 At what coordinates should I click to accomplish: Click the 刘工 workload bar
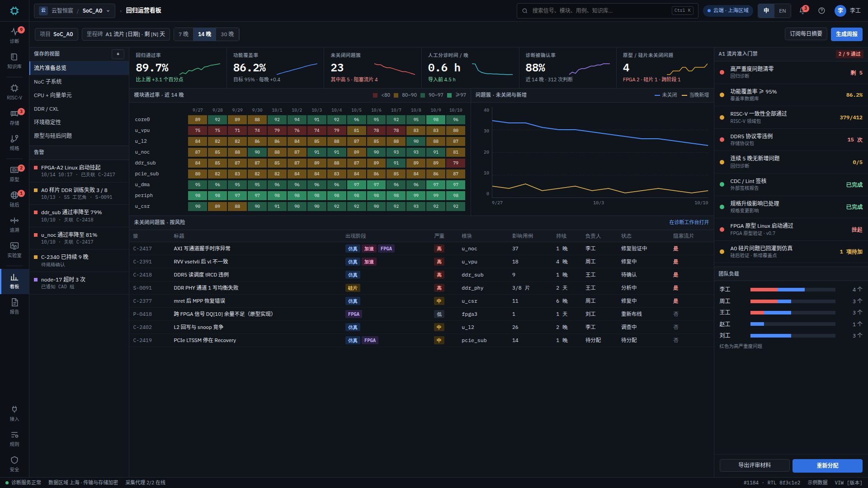[793, 336]
